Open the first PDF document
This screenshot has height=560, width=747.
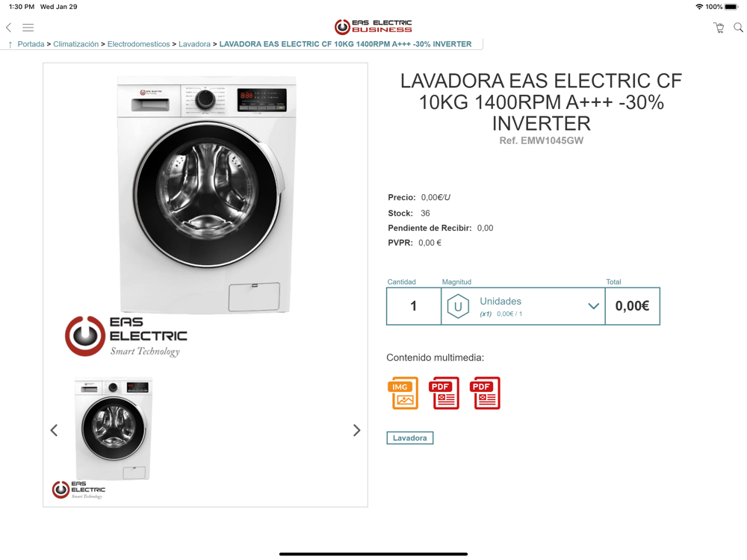[444, 393]
